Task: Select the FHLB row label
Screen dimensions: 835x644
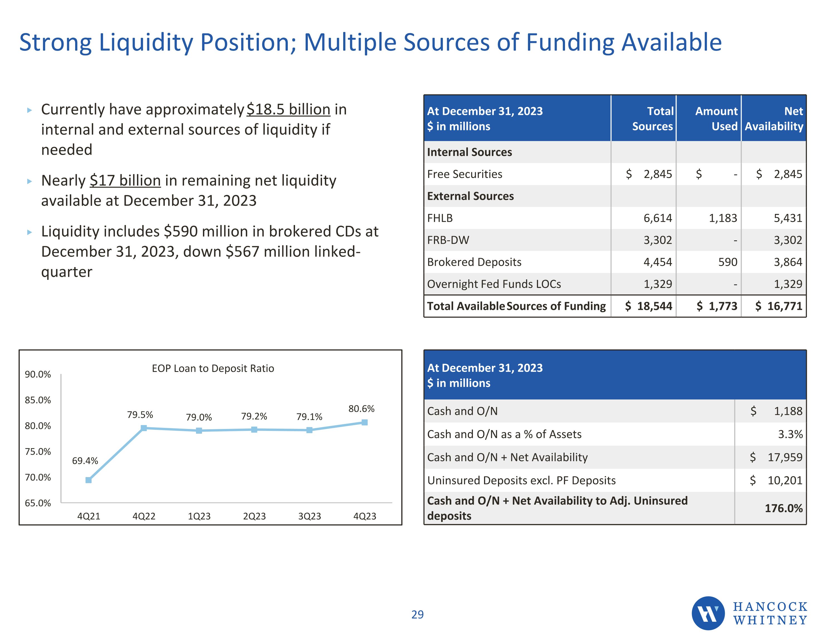Action: (440, 218)
